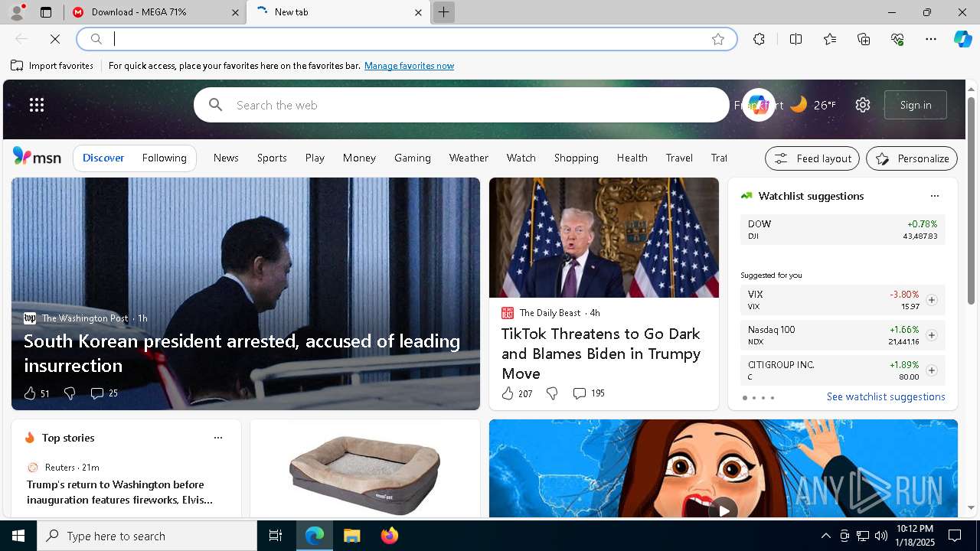Click the Feed layout button
Screen dimensions: 980x551
812,158
